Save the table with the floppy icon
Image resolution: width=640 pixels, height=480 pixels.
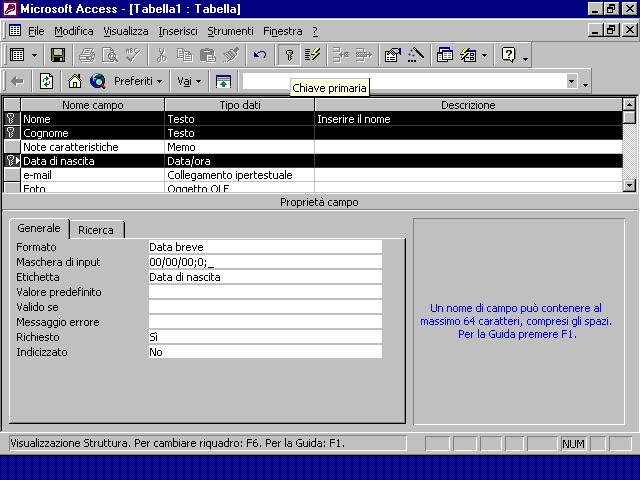tap(58, 55)
